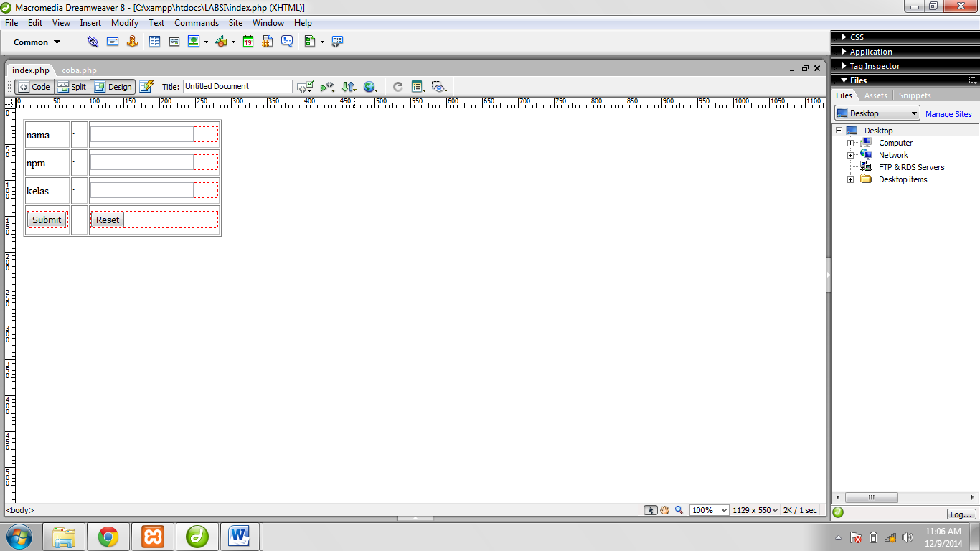Viewport: 980px width, 551px height.
Task: Open Google Chrome from the taskbar
Action: coord(108,536)
